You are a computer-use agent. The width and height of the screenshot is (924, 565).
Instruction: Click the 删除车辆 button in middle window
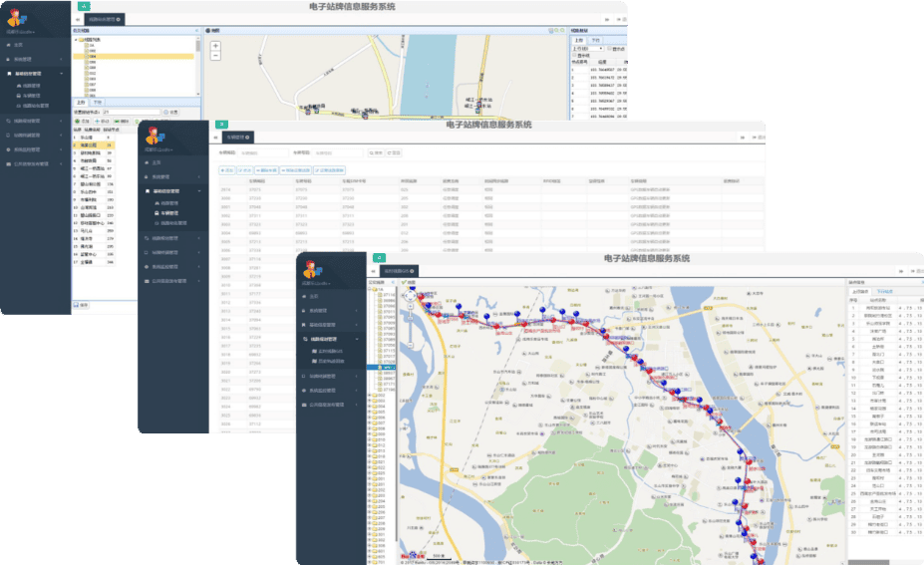pyautogui.click(x=266, y=170)
